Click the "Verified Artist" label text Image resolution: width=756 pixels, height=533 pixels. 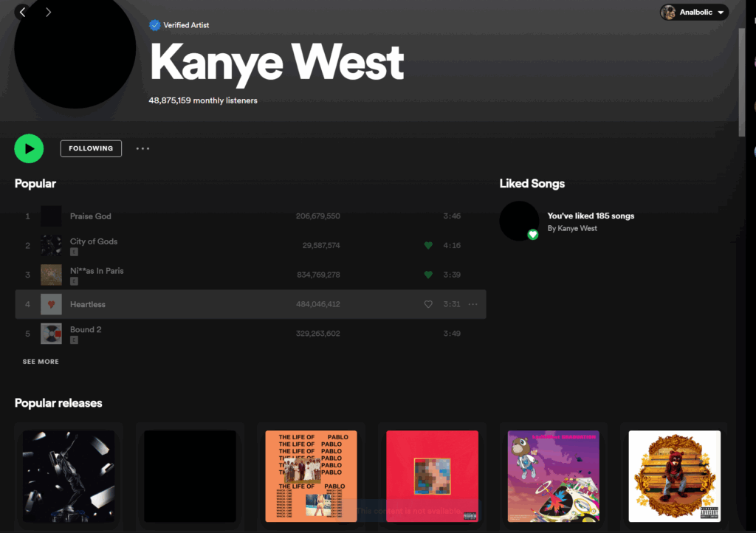(186, 25)
